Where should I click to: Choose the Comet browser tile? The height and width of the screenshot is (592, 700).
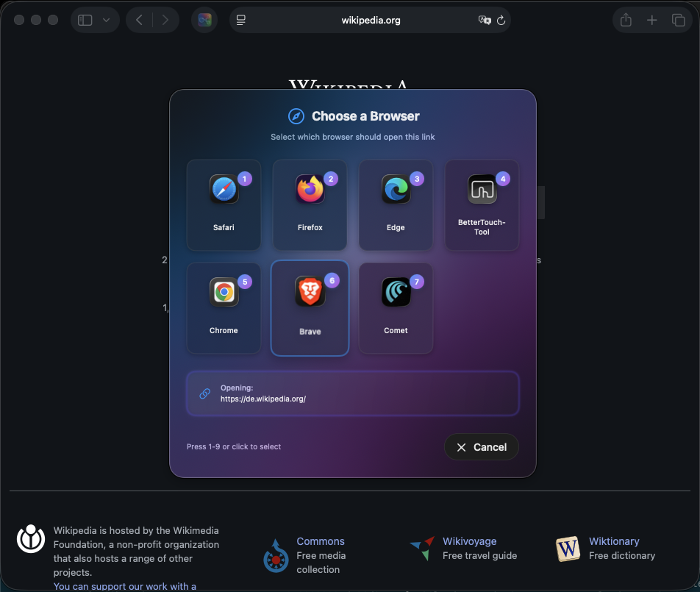coord(396,308)
